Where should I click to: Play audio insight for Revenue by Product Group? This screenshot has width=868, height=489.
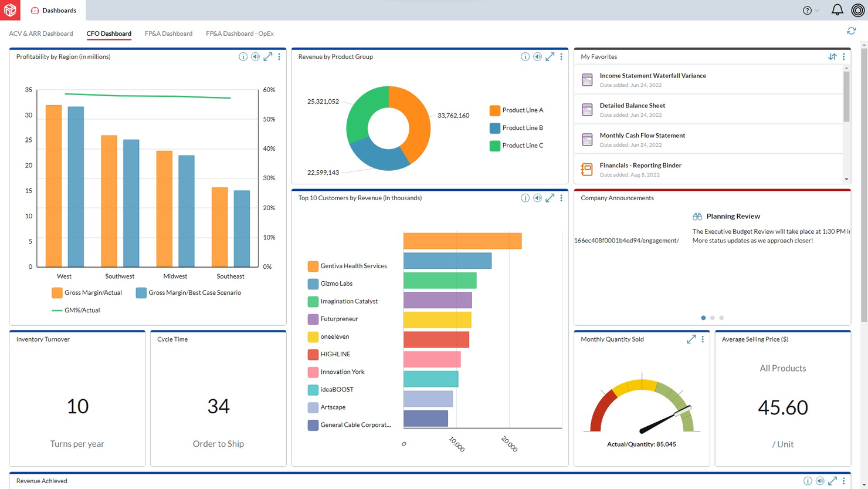[537, 56]
